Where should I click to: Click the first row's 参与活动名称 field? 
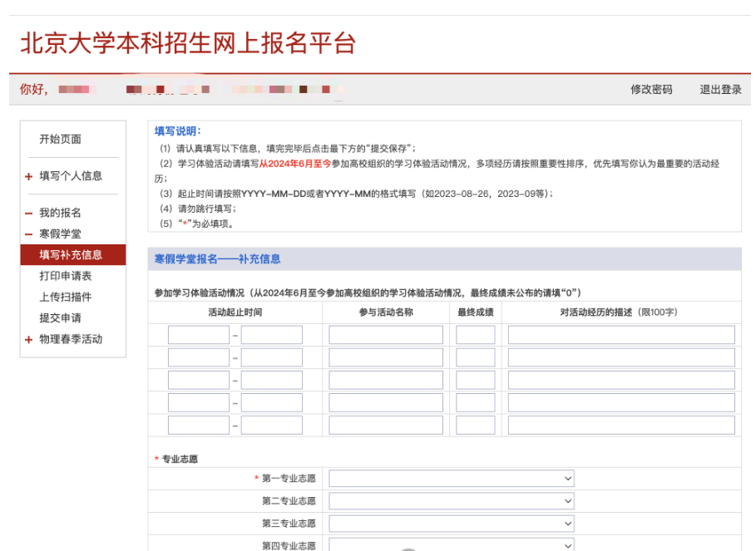coord(386,335)
